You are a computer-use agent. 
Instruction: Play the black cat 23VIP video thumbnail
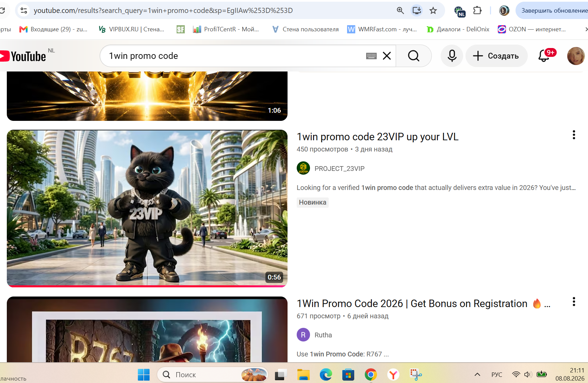(147, 208)
